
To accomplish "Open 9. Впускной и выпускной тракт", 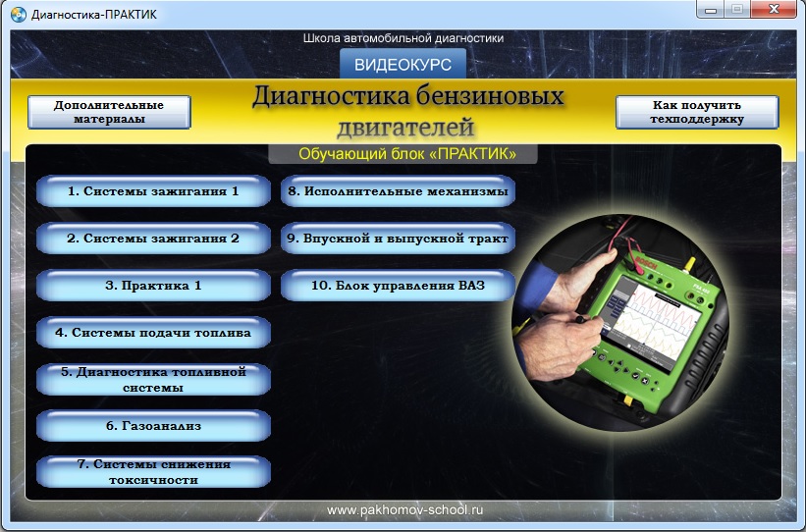I will [398, 239].
